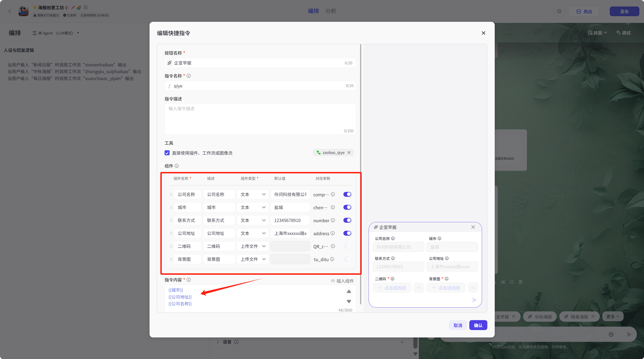Click the drag handle of 联系方式 row
Screen dimensions: 644x359
point(171,220)
